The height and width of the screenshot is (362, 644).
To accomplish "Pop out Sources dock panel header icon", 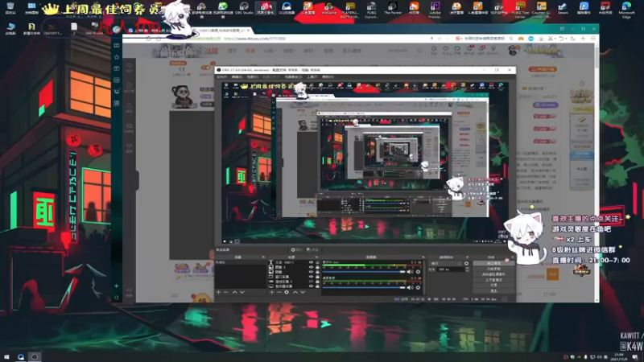I will tap(316, 257).
